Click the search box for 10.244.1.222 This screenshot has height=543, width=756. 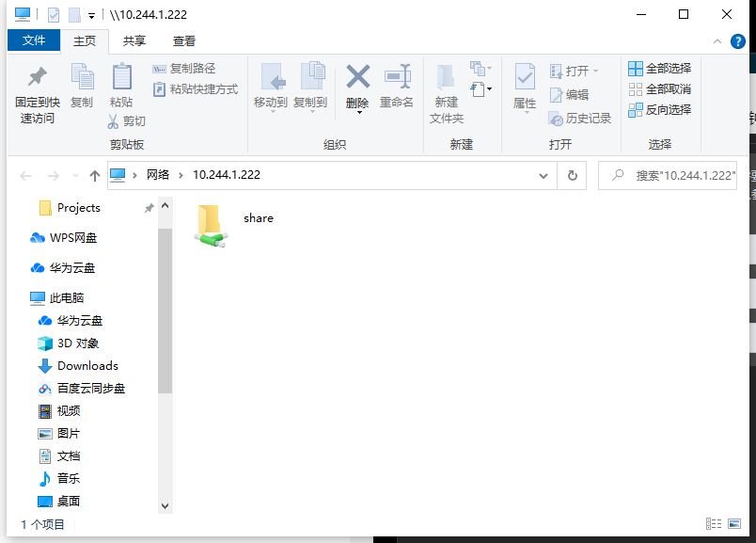(668, 176)
